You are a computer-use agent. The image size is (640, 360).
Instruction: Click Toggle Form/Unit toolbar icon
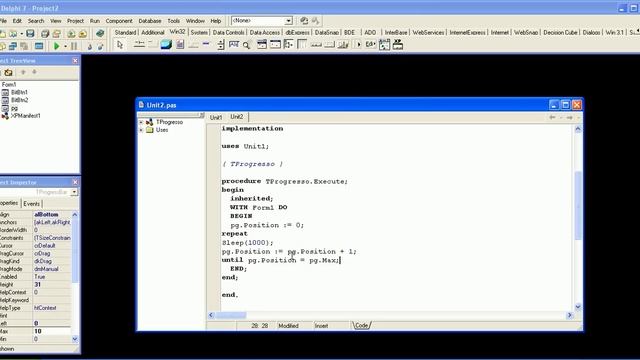pos(24,46)
